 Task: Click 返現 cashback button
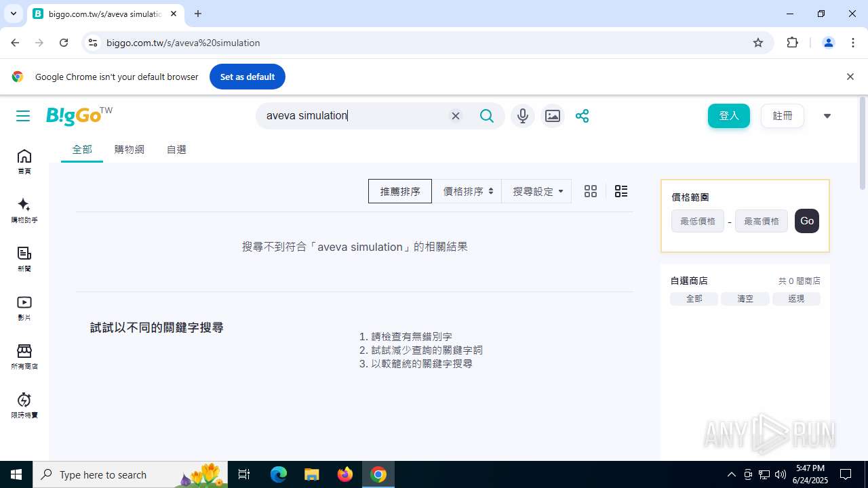pos(796,299)
